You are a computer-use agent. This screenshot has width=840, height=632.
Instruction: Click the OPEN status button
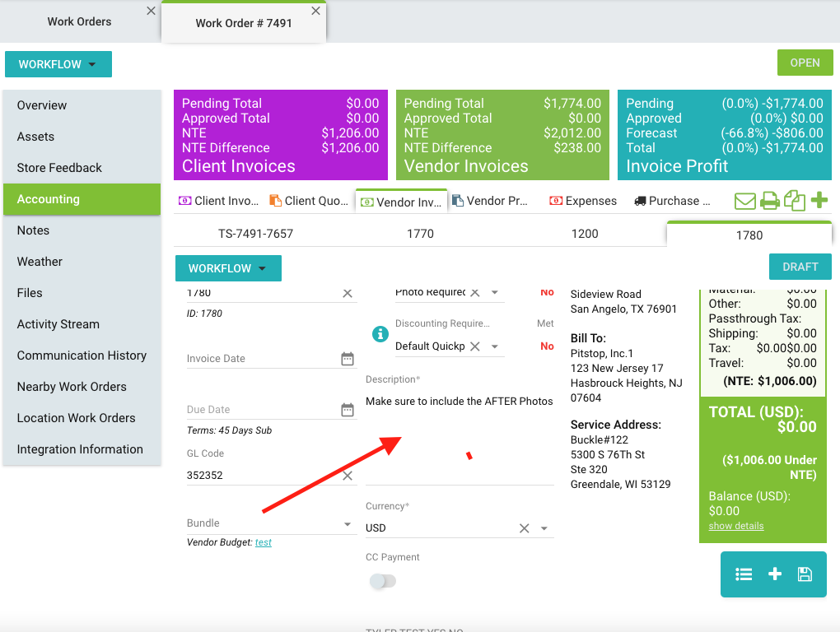[x=805, y=63]
